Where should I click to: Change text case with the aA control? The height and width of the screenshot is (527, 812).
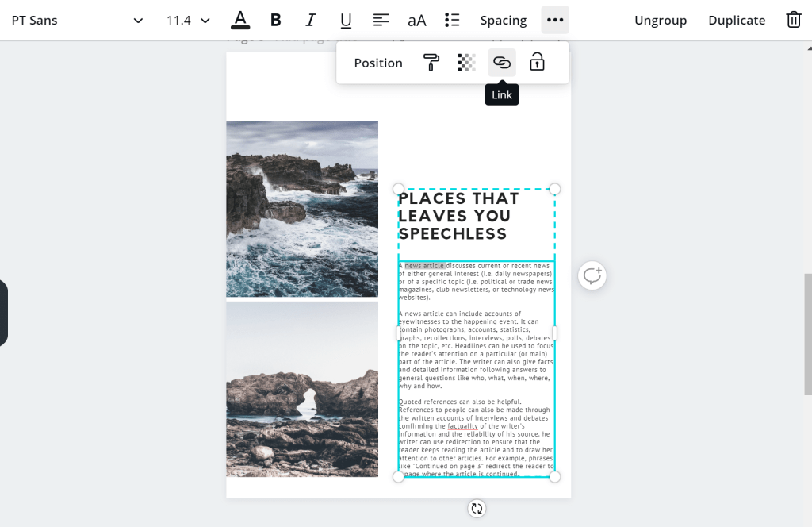(416, 20)
